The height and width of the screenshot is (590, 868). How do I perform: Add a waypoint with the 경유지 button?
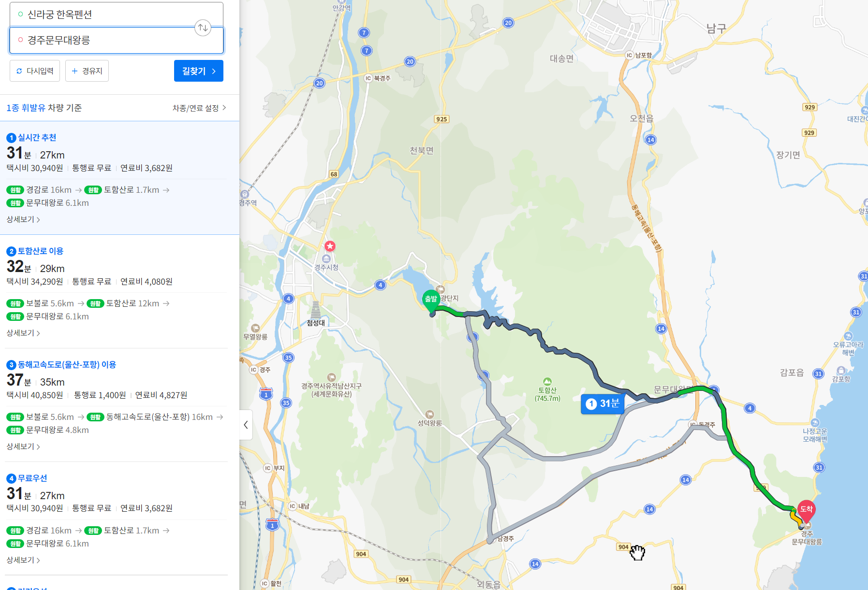87,71
